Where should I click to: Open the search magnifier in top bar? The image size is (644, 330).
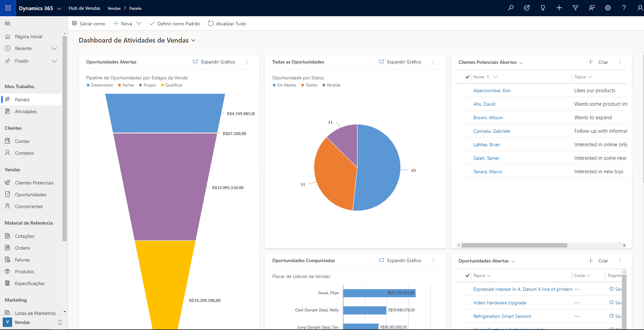[x=511, y=8]
